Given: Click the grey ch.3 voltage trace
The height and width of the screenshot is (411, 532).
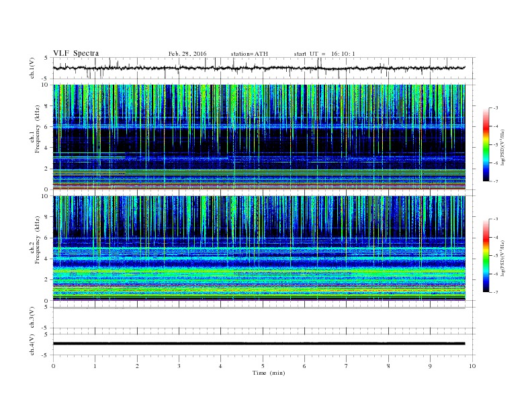Looking at the screenshot, I should [259, 308].
